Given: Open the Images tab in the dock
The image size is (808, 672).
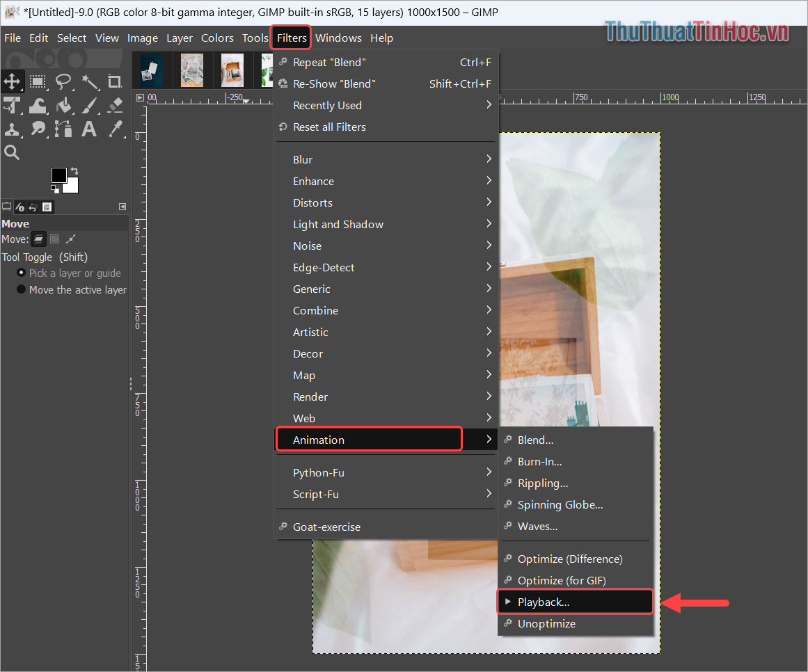Looking at the screenshot, I should pos(47,207).
